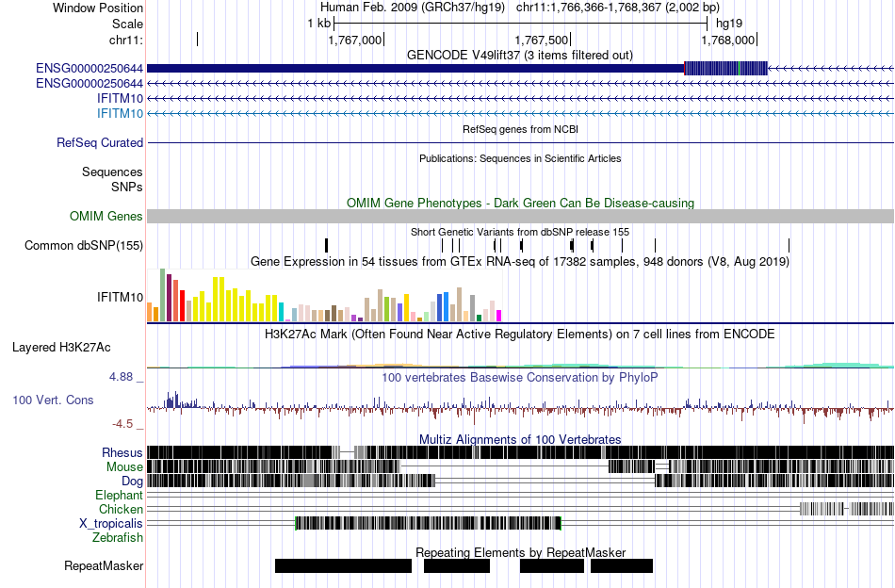Click the IFITM10 label beside the GTEx bar chart
The image size is (895, 588).
(120, 298)
